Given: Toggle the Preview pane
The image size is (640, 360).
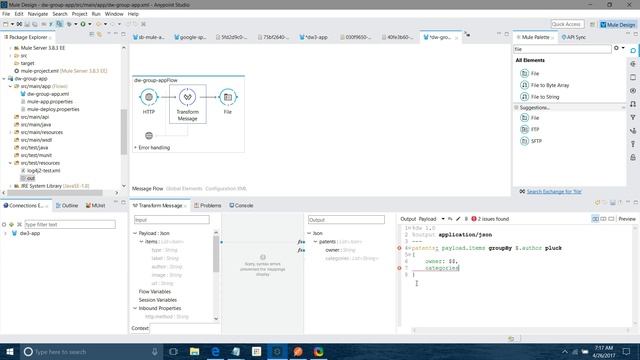Looking at the screenshot, I should 627,219.
